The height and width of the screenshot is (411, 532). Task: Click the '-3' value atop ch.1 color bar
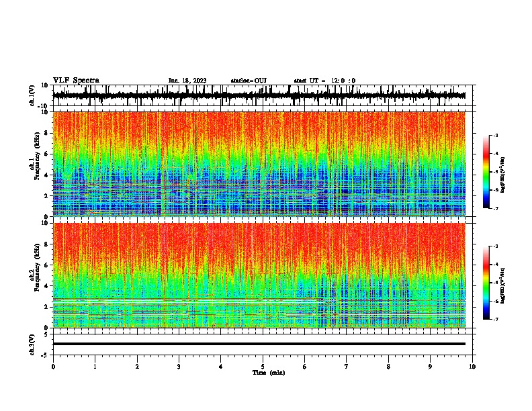click(x=495, y=135)
